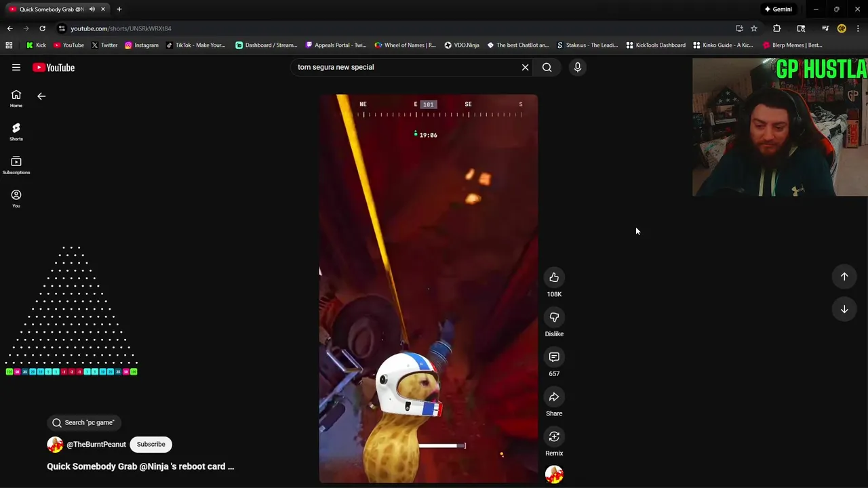Reload the page
Viewport: 868px width, 488px height.
[x=42, y=28]
